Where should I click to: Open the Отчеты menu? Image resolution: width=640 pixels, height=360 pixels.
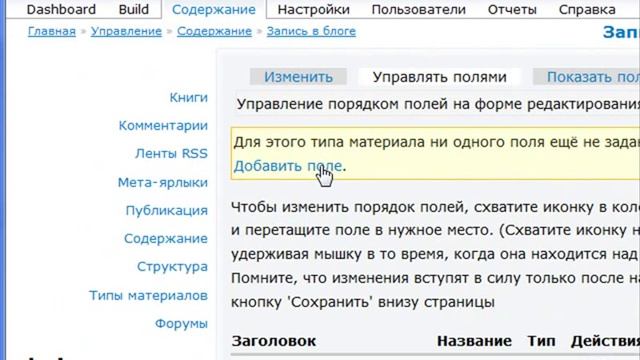512,9
